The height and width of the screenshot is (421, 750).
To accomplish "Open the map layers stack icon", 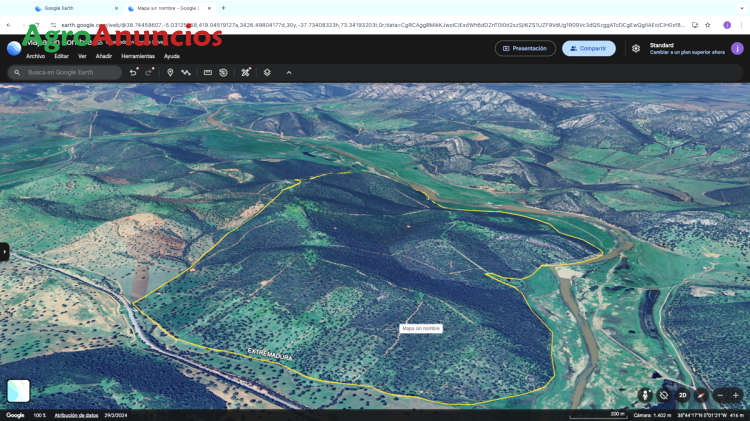I will [x=267, y=72].
